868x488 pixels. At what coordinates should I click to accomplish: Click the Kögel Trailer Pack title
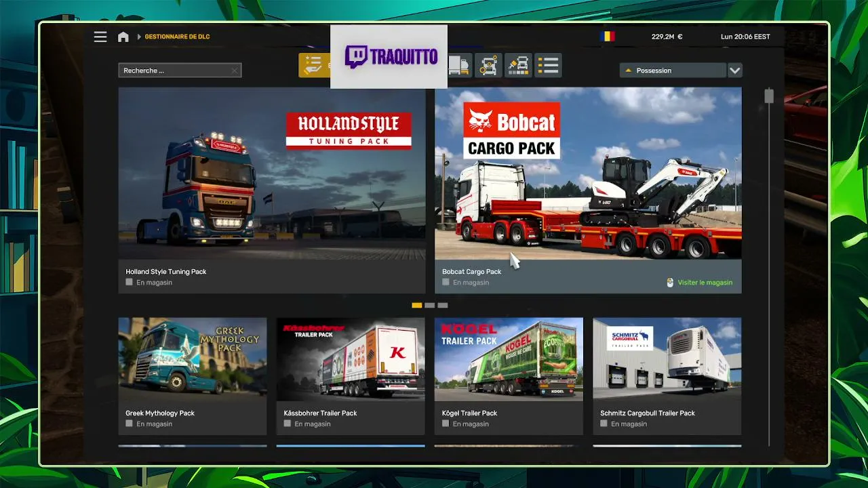470,413
